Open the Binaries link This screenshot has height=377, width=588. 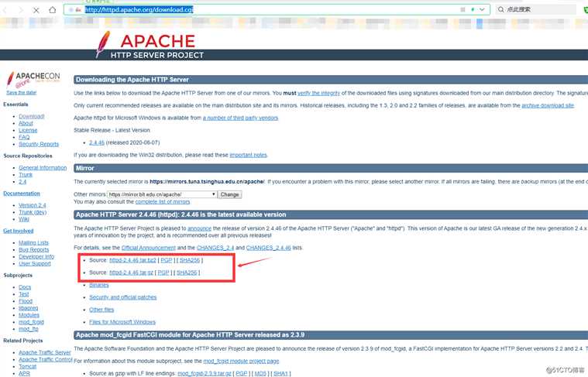(x=99, y=285)
